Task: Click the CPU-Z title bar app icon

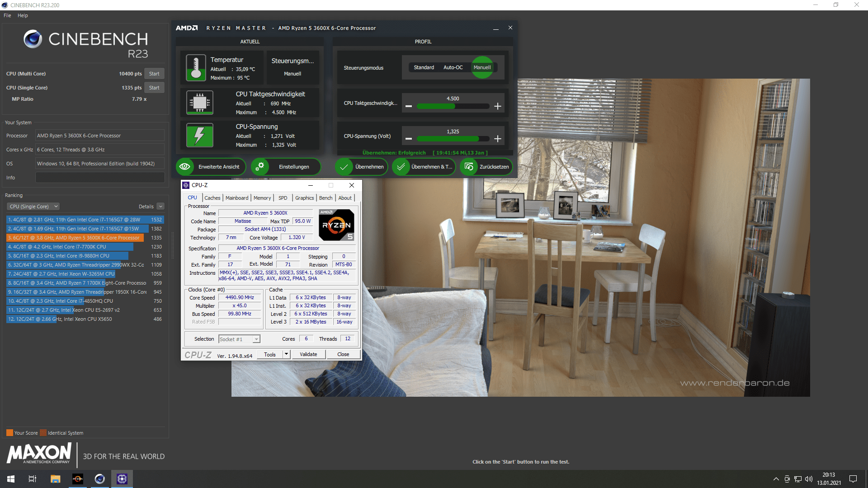Action: point(185,185)
